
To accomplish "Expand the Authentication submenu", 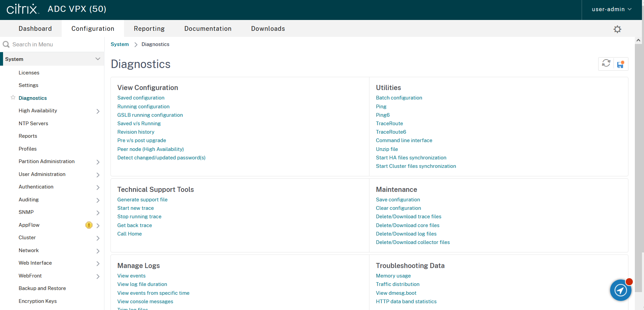I will [98, 187].
